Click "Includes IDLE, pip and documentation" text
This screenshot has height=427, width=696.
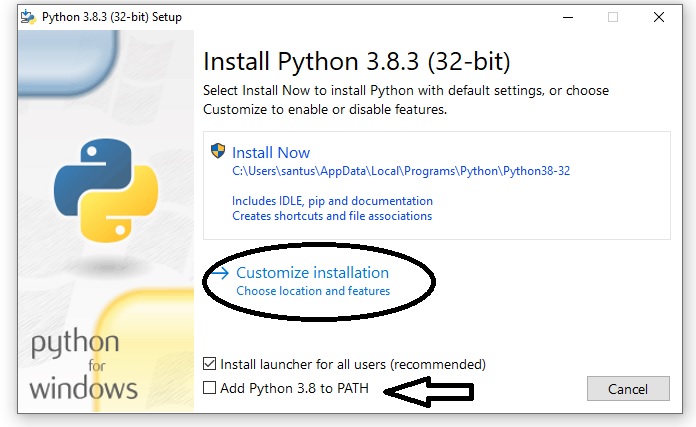[332, 201]
